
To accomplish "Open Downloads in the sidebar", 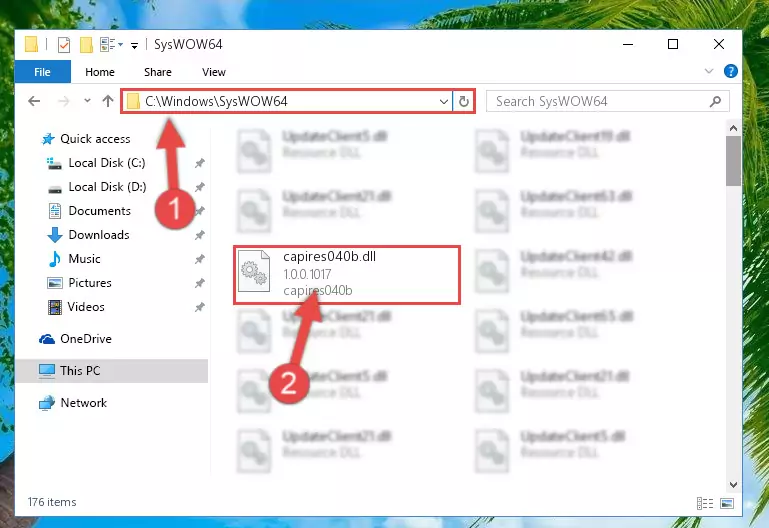I will pos(88,235).
